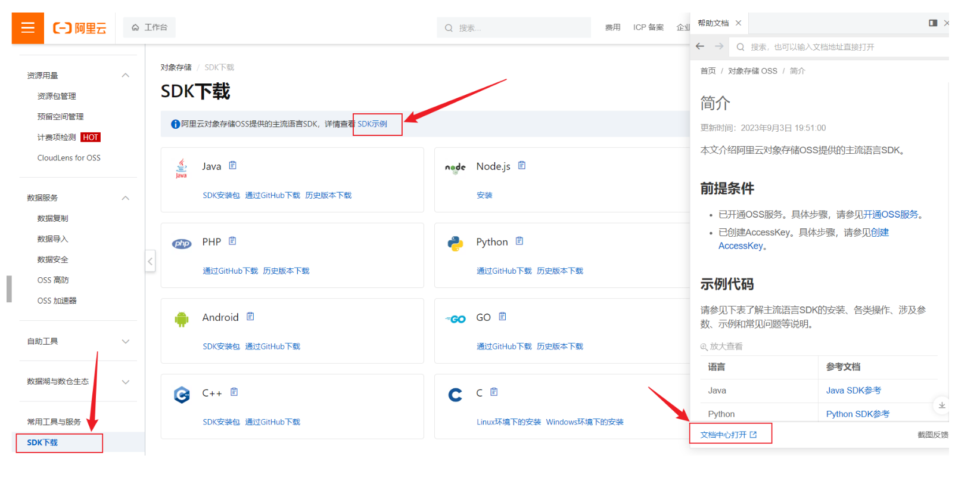The height and width of the screenshot is (477, 980).
Task: Open 计费项检测 in the sidebar
Action: coord(57,137)
